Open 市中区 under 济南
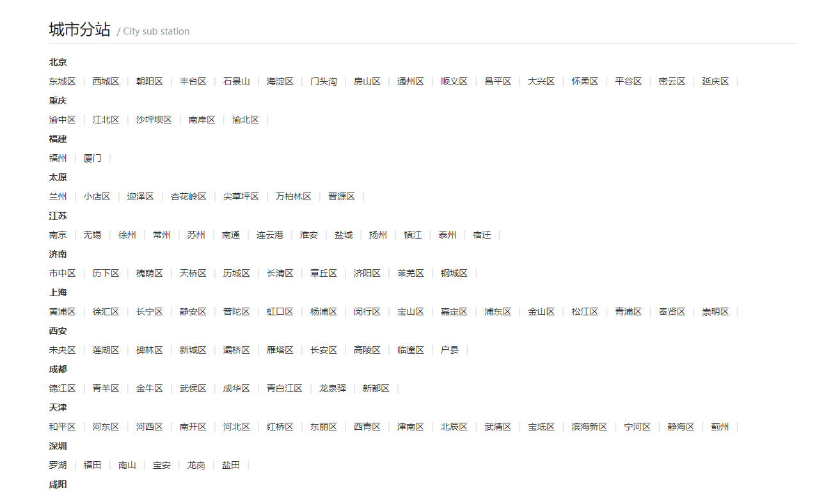This screenshot has height=504, width=833. pos(62,273)
